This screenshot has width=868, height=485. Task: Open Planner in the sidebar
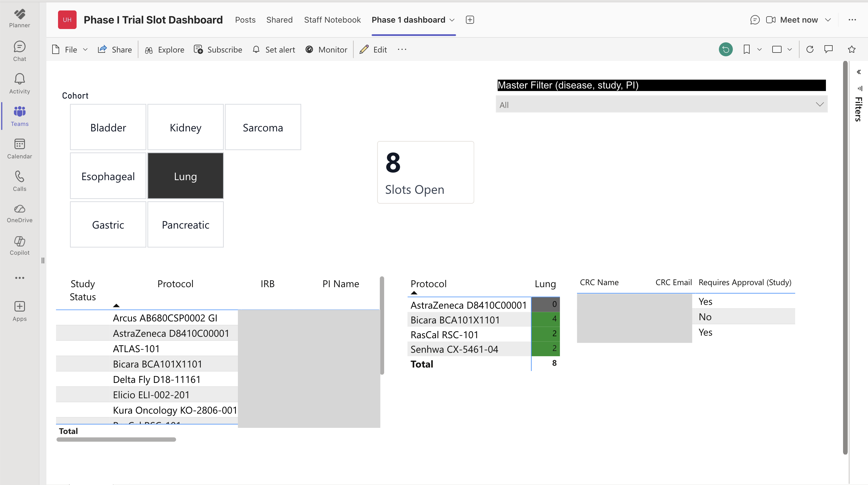click(x=19, y=18)
